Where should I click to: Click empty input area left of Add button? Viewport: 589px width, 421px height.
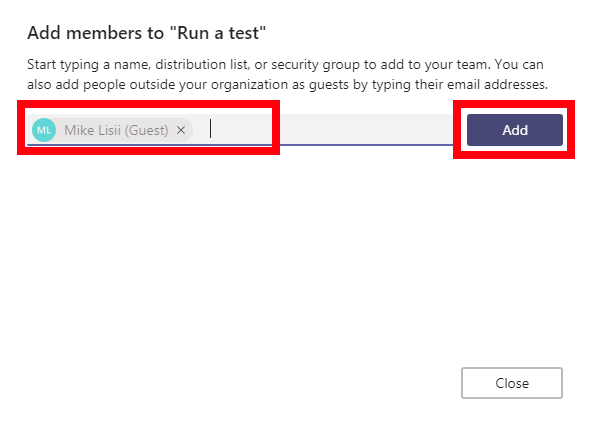point(366,129)
